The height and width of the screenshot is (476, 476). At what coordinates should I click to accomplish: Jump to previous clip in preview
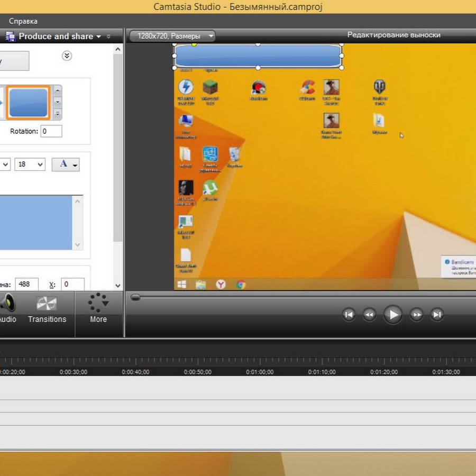(x=349, y=315)
